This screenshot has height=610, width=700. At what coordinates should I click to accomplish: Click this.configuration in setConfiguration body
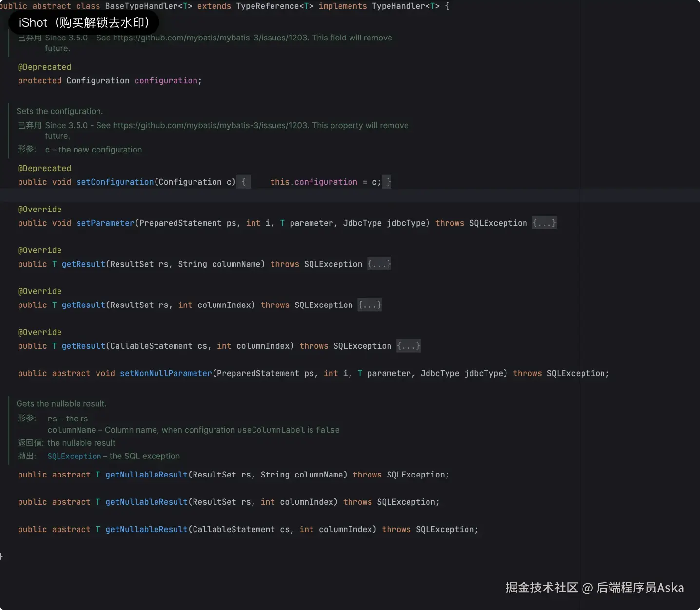coord(313,182)
